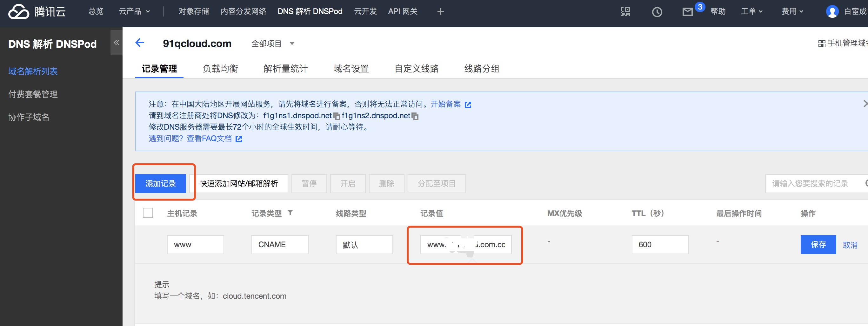Open 云开发 in top navigation
Image resolution: width=868 pixels, height=326 pixels.
365,11
